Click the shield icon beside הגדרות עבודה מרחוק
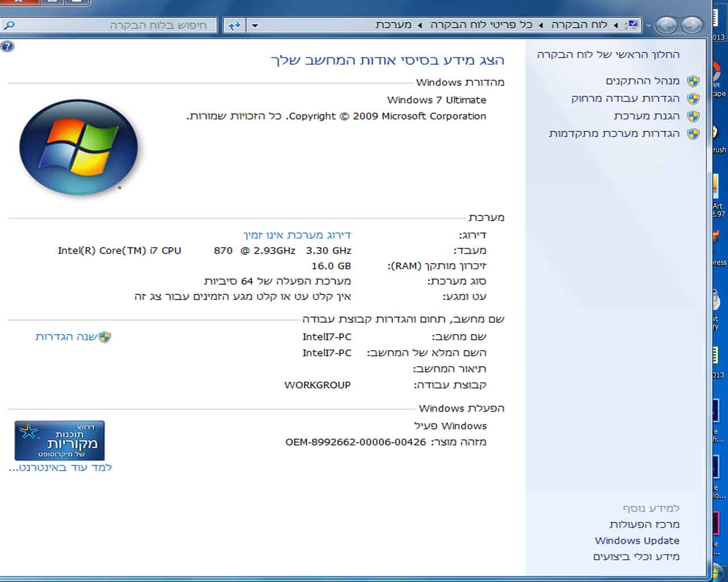Image resolution: width=728 pixels, height=582 pixels. [693, 99]
